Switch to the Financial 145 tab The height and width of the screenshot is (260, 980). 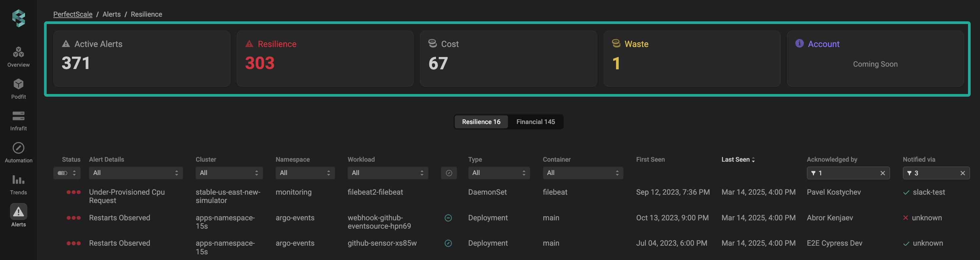(535, 122)
